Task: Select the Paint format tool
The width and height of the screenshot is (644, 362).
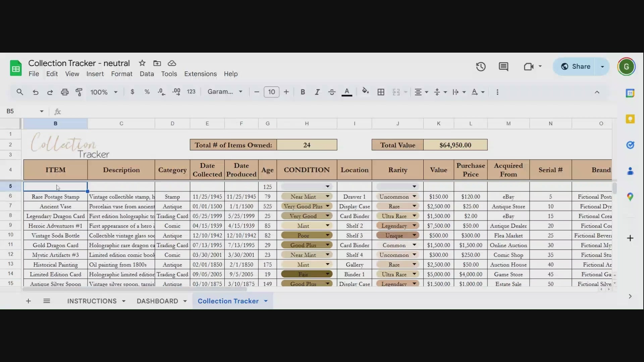Action: [79, 92]
